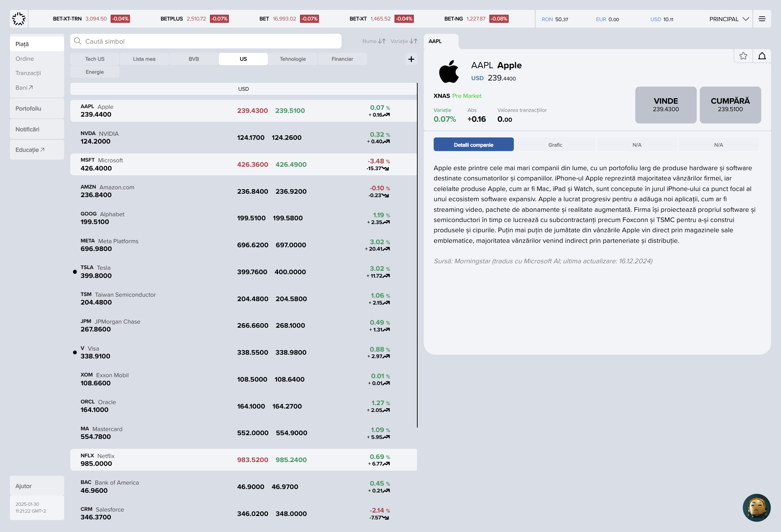Select the TSLA Tesla row

(243, 272)
